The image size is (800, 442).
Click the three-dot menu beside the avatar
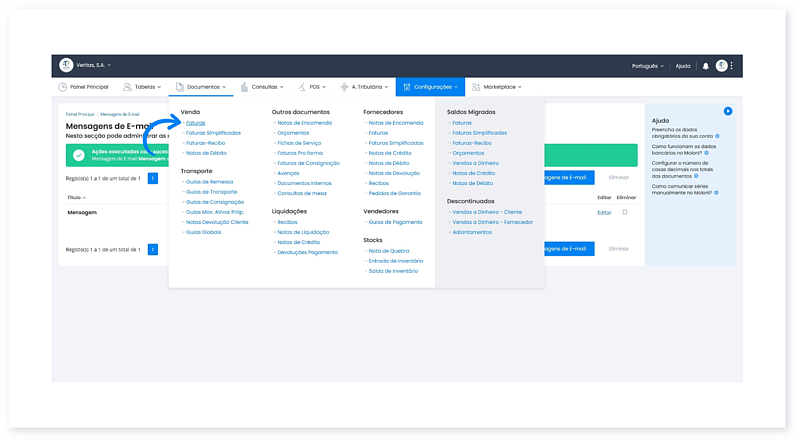pyautogui.click(x=732, y=66)
